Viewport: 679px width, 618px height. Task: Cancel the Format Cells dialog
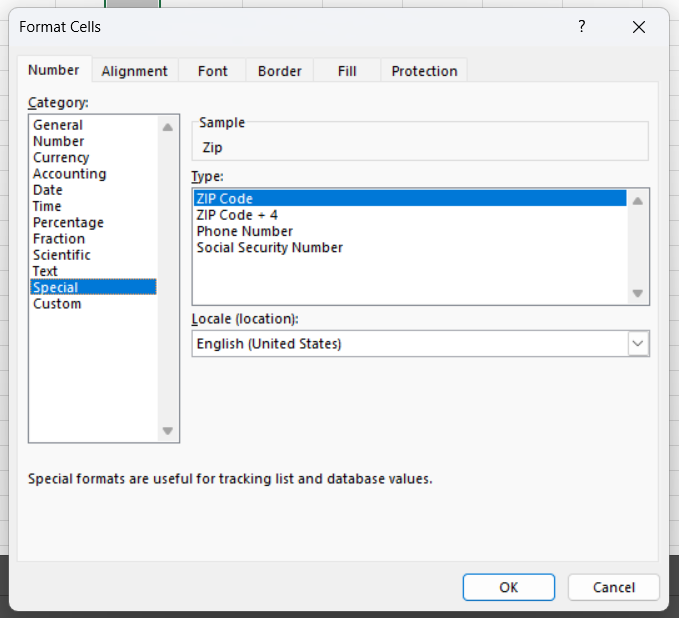pos(613,587)
